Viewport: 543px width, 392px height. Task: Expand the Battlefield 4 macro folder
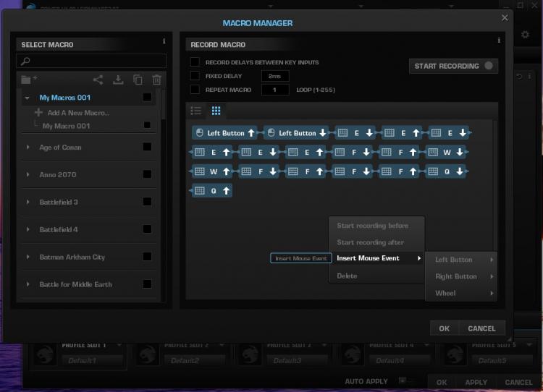click(x=28, y=229)
